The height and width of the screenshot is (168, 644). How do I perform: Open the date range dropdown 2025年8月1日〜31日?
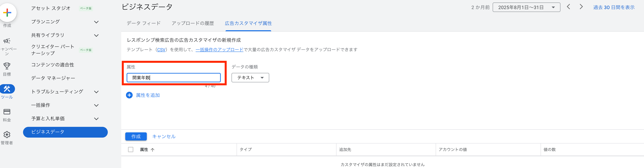pos(526,7)
